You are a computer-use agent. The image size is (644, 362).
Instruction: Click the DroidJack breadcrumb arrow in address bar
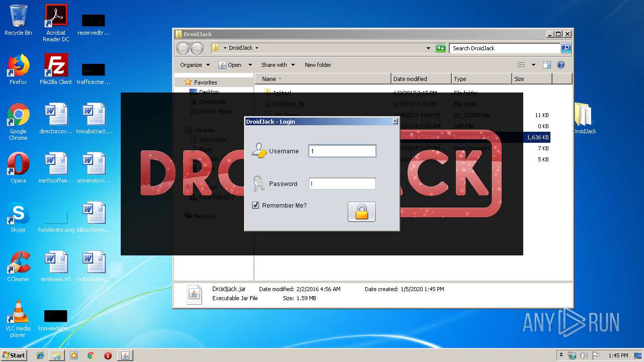pos(257,48)
